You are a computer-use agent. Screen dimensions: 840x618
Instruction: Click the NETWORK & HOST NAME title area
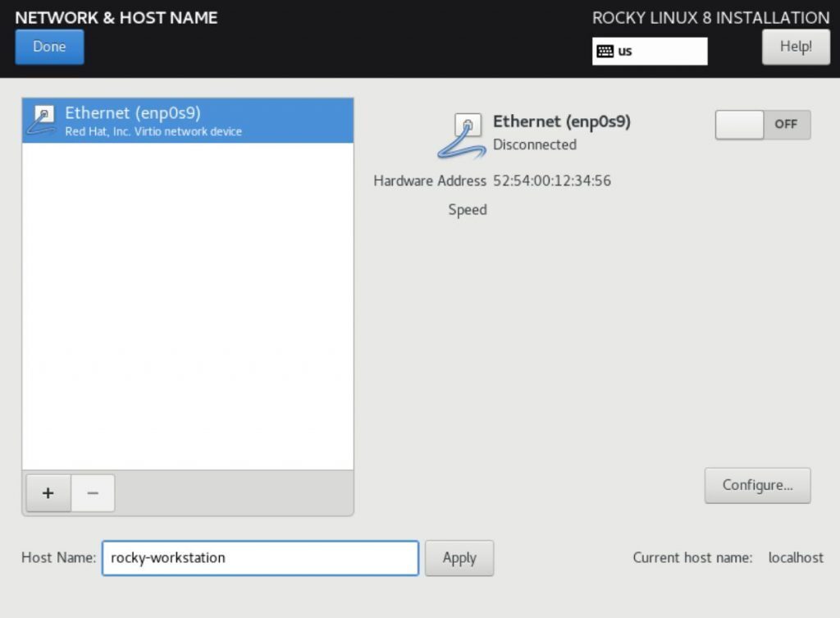pyautogui.click(x=115, y=16)
